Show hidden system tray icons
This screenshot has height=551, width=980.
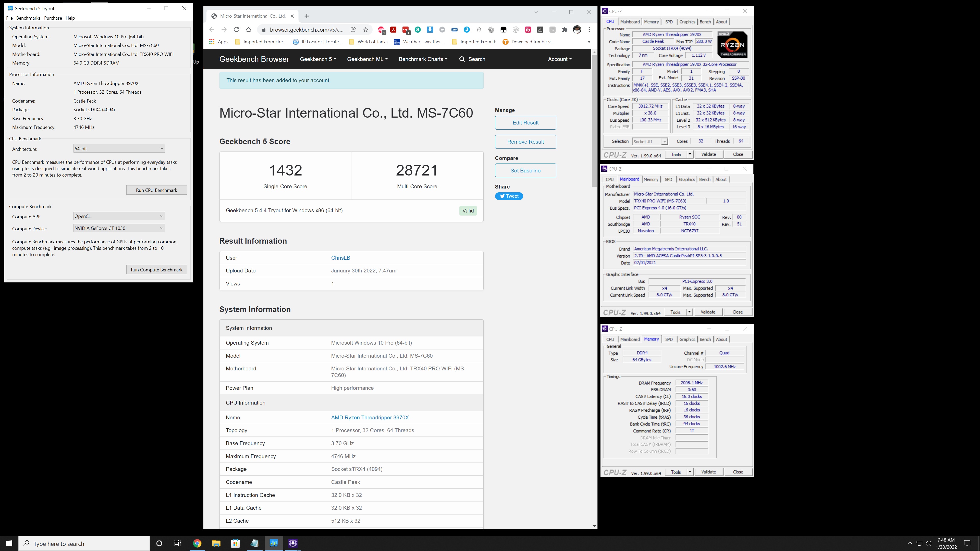(910, 543)
